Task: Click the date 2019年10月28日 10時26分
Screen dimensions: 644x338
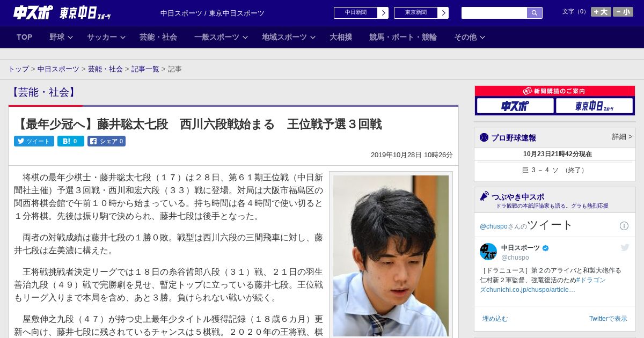Action: [x=412, y=155]
